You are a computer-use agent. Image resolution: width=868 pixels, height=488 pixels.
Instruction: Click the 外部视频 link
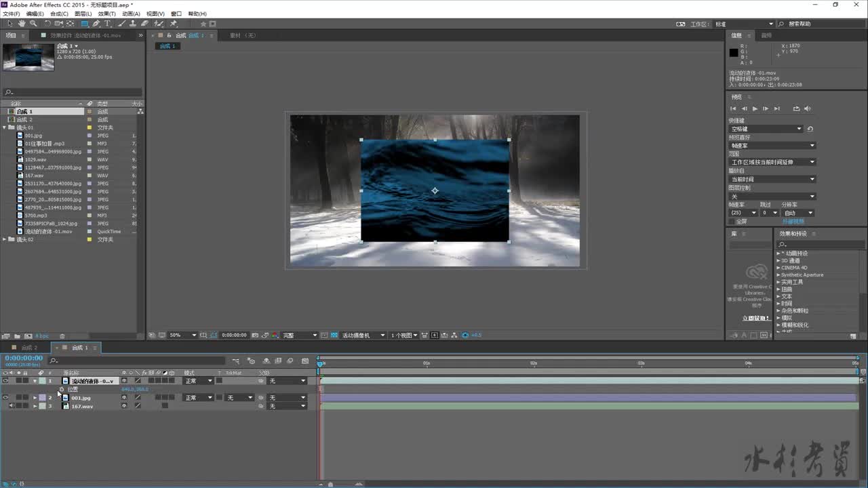[793, 221]
